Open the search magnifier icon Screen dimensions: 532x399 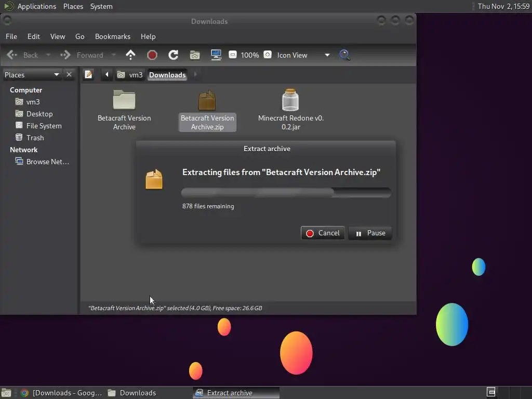tap(344, 55)
